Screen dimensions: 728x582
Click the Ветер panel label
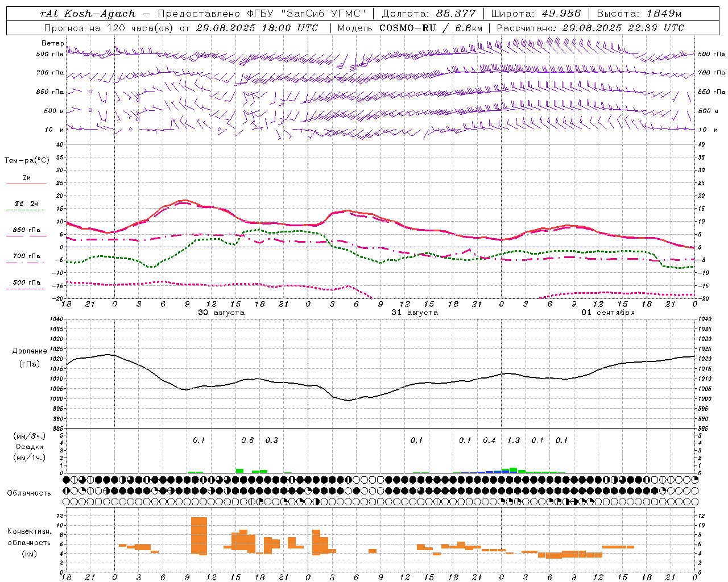(x=52, y=43)
